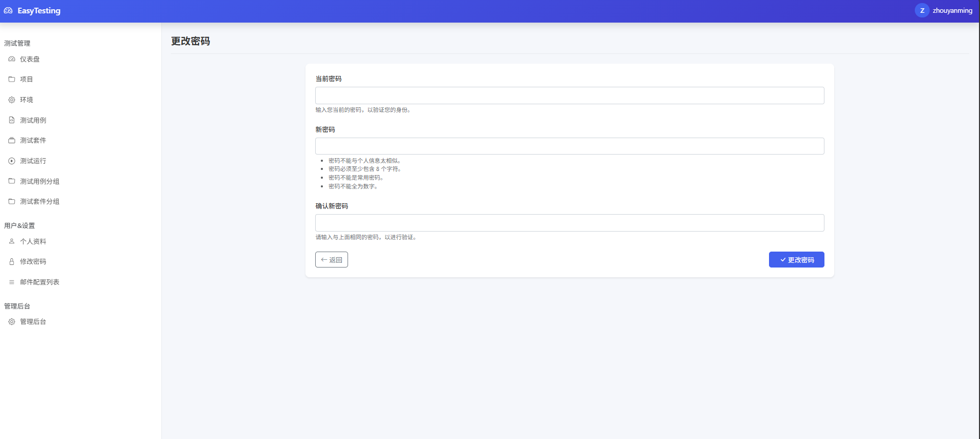The width and height of the screenshot is (980, 439).
Task: Click the folder icon beside 项目
Action: (12, 79)
